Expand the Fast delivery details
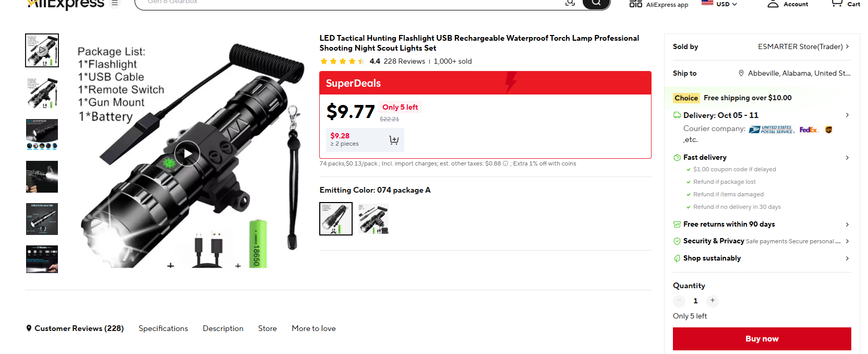The width and height of the screenshot is (868, 354). point(762,157)
